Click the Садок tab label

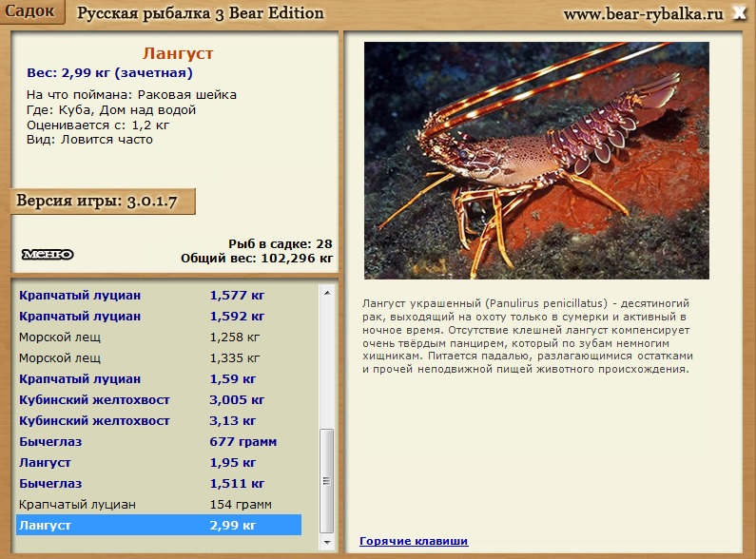pyautogui.click(x=31, y=12)
